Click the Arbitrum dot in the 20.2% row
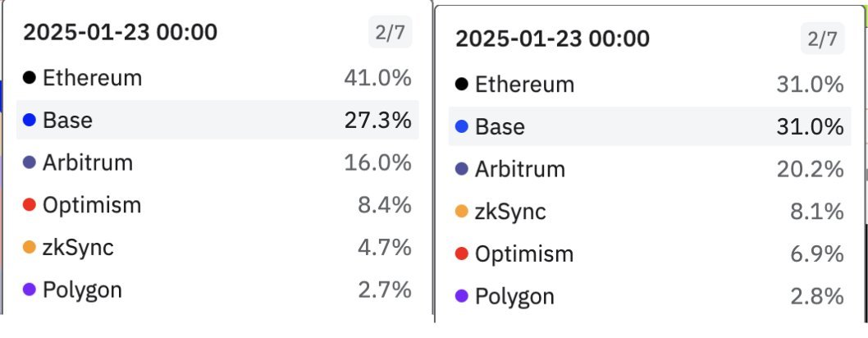 point(461,169)
